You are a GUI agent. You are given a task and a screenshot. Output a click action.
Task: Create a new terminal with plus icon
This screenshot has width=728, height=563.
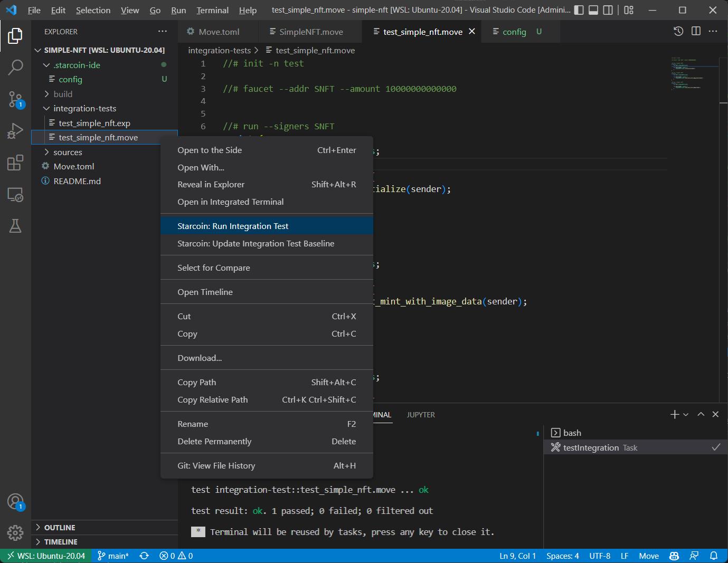click(x=675, y=415)
